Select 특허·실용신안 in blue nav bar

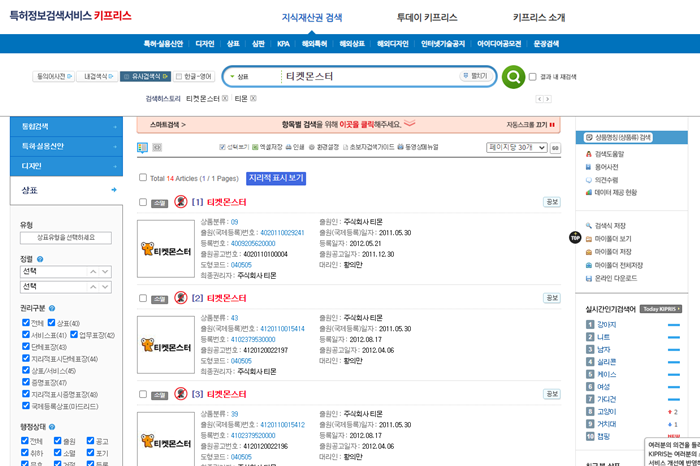pyautogui.click(x=163, y=44)
